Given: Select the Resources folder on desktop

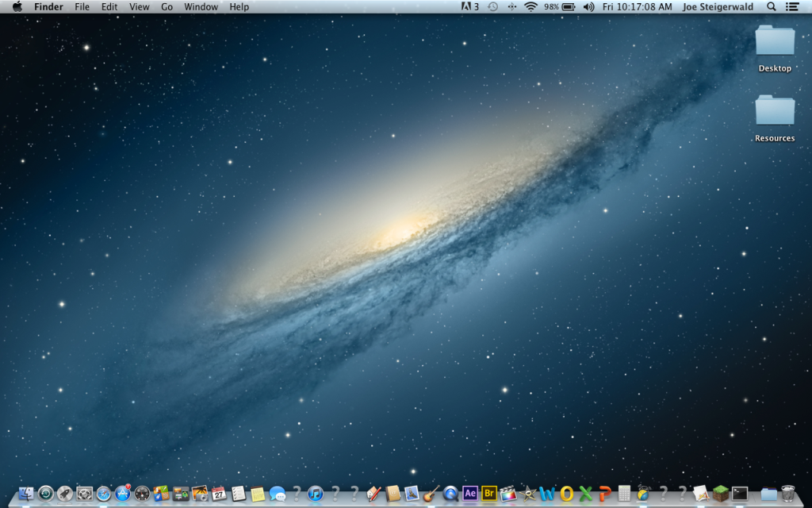Looking at the screenshot, I should [x=775, y=119].
